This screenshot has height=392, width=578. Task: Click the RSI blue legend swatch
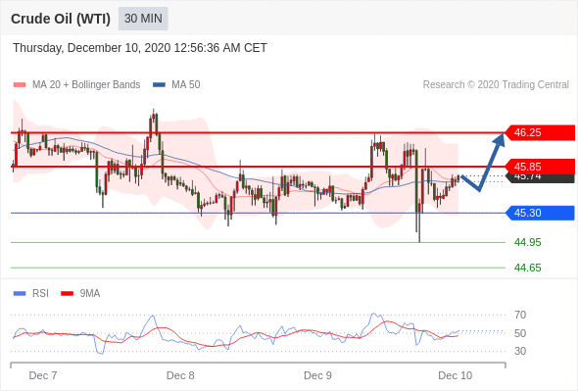[20, 294]
